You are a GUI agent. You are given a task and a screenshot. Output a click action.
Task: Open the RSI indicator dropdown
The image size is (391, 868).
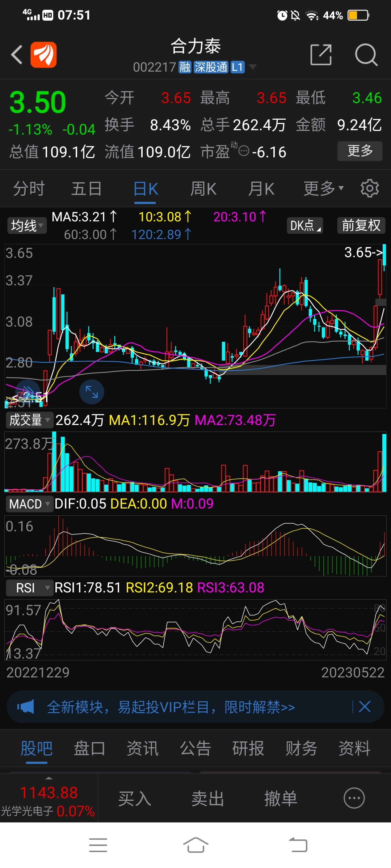pyautogui.click(x=29, y=588)
